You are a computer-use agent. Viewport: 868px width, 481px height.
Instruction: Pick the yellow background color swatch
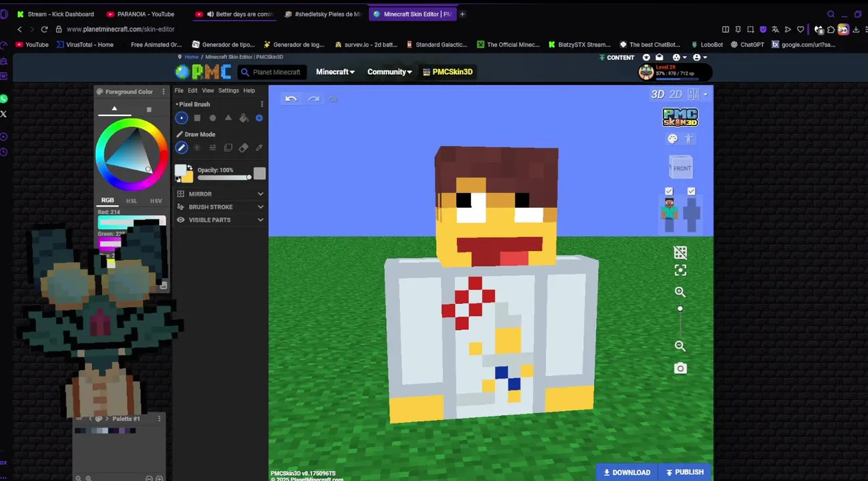tap(187, 177)
